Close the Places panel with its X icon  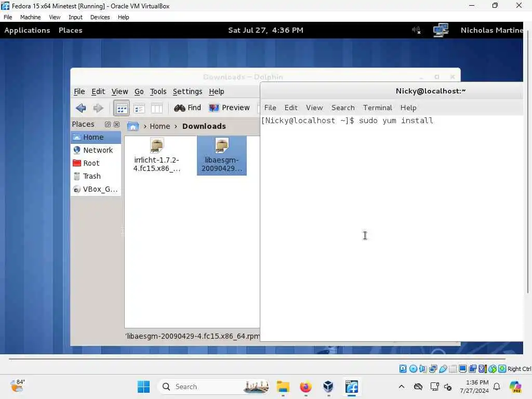[x=116, y=125]
